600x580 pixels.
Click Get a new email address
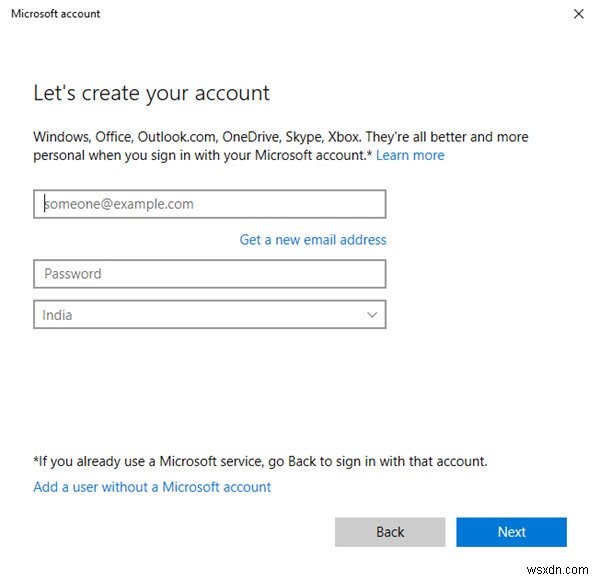[313, 240]
